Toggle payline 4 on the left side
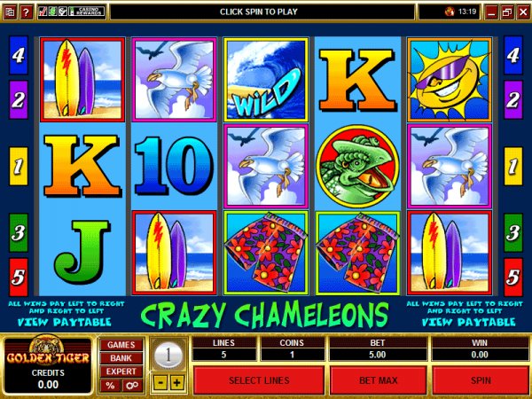This screenshot has width=532, height=399. coord(19,55)
